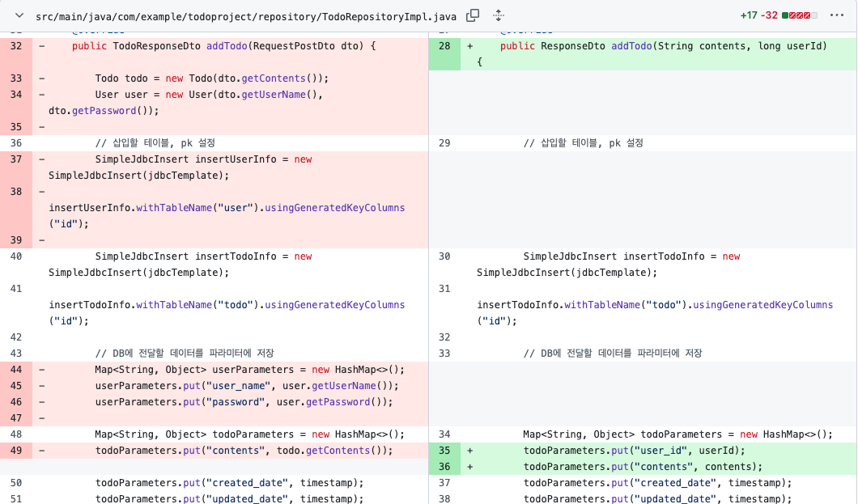This screenshot has width=858, height=504.
Task: Copy the TodoRepositoryImpl.java file path
Action: [x=474, y=15]
